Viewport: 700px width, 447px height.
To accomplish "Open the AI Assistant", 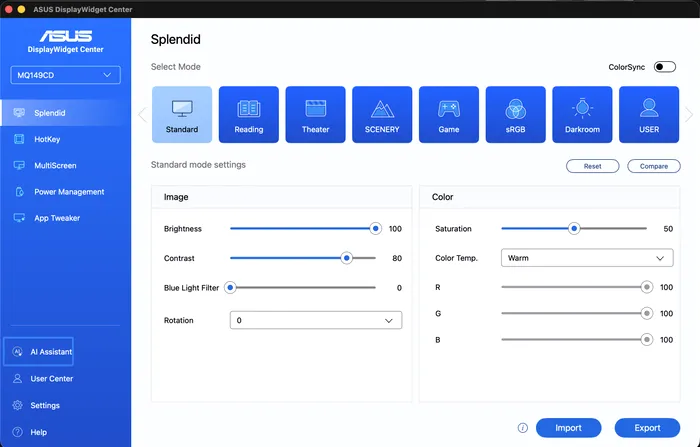I will [38, 352].
